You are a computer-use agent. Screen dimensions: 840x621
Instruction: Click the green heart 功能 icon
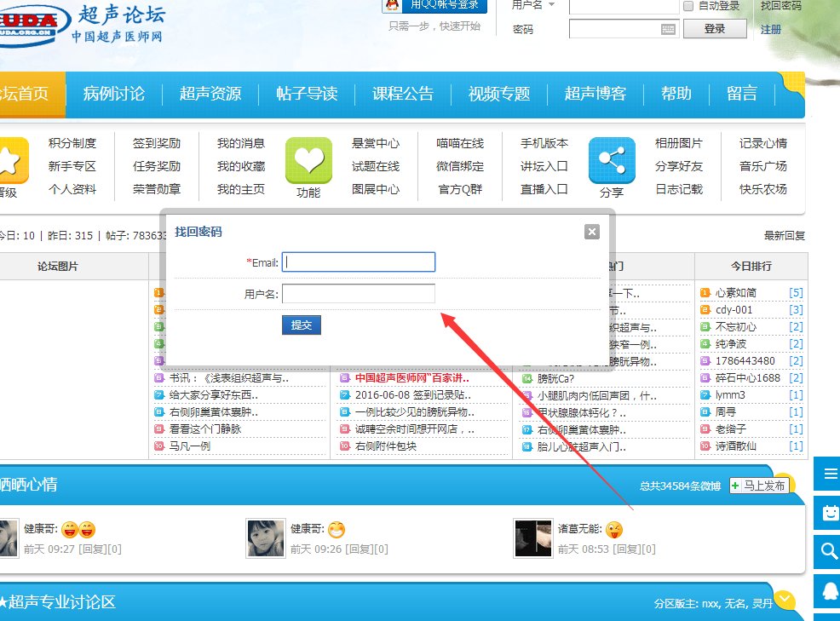pos(308,160)
